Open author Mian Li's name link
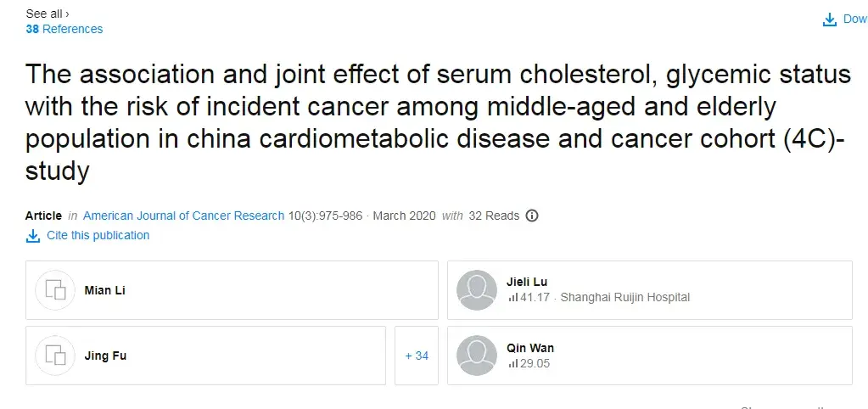868x409 pixels. [104, 290]
